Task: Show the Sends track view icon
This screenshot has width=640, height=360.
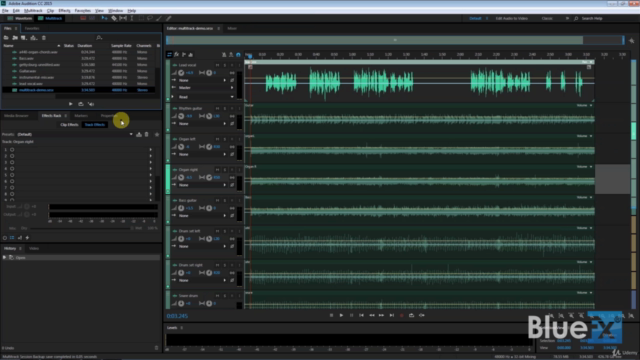Action: [184, 55]
